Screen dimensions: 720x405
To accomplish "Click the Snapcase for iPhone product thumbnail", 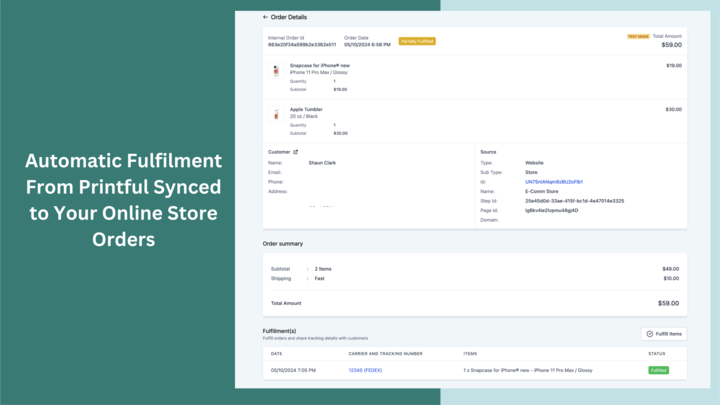I will (276, 71).
